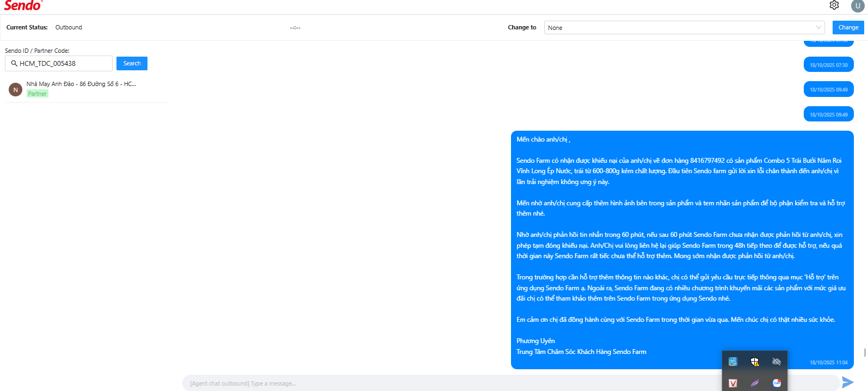Click the chat scrollbar thumb

coord(865,352)
